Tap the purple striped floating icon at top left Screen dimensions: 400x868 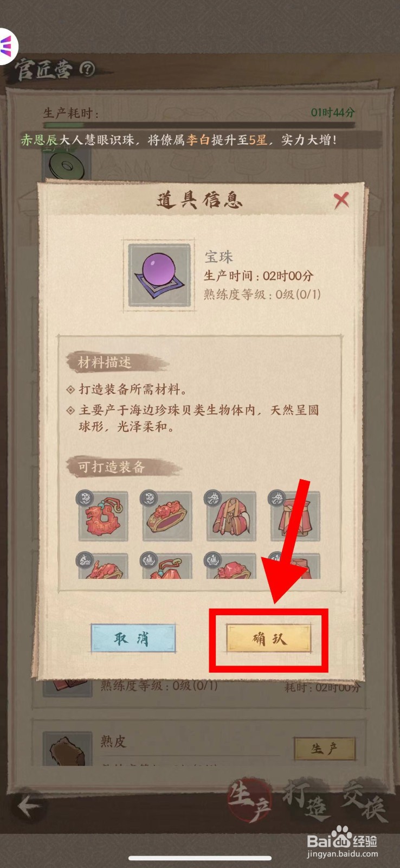(8, 45)
